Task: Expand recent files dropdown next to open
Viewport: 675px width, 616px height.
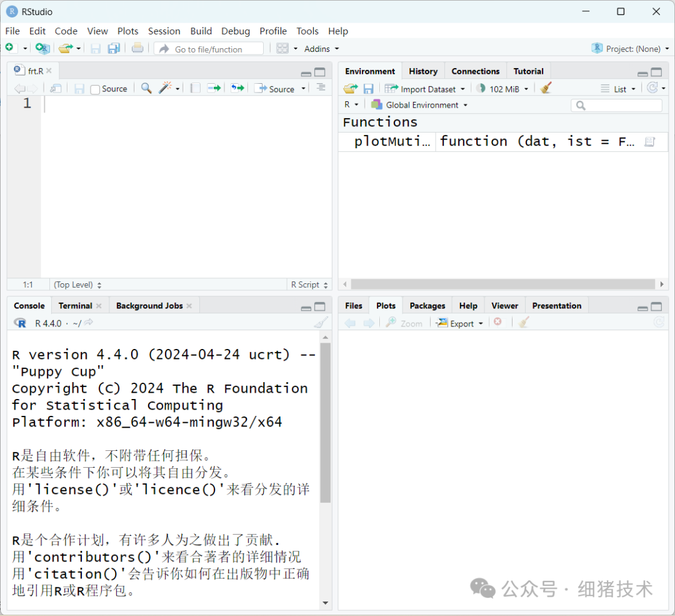Action: click(78, 49)
